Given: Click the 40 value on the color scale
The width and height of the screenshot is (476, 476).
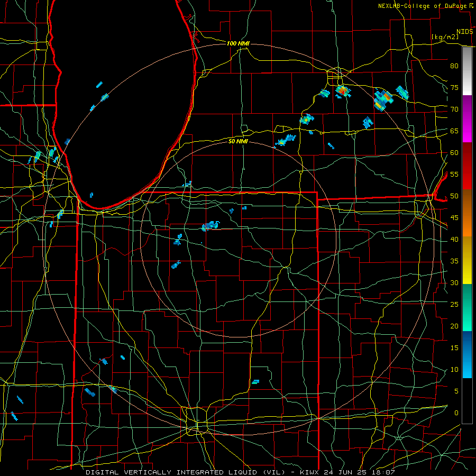Looking at the screenshot, I should point(454,239).
